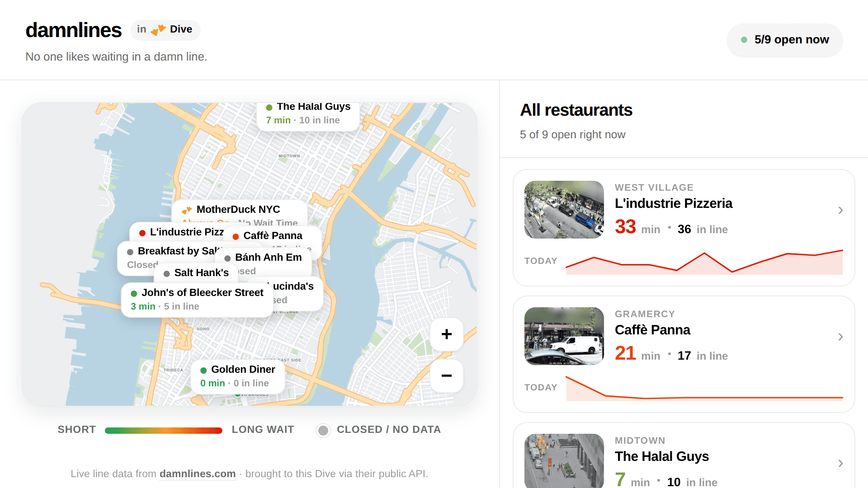Click the 'CLOSED / NO DATA' legend label
Screen dimensions: 868x488
[x=389, y=430]
